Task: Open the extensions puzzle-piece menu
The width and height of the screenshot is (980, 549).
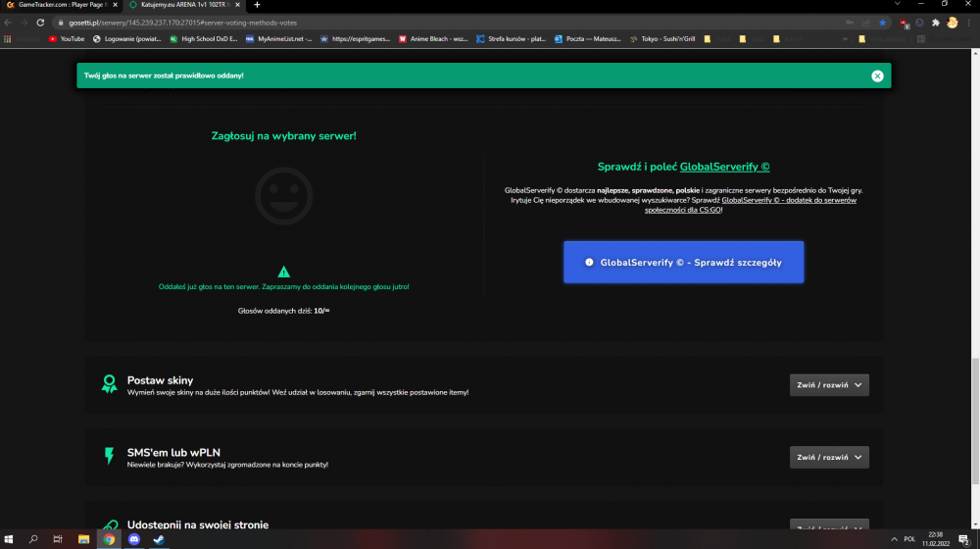Action: pyautogui.click(x=936, y=23)
